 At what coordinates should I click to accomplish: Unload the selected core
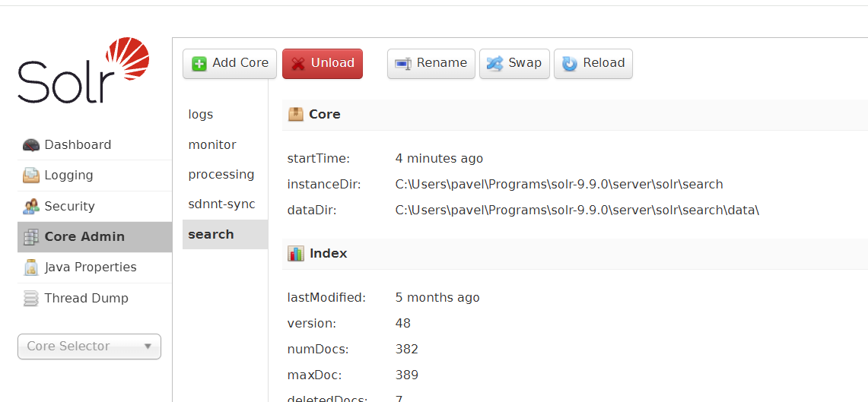(x=323, y=64)
